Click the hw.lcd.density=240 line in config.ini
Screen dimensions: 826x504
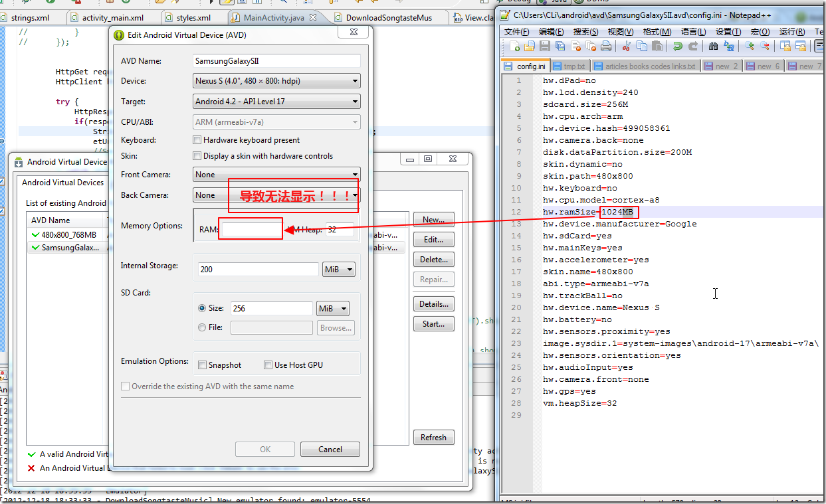[x=590, y=93]
